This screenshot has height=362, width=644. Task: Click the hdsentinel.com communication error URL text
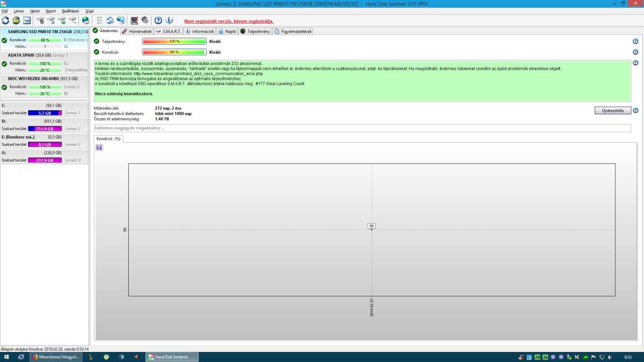198,73
